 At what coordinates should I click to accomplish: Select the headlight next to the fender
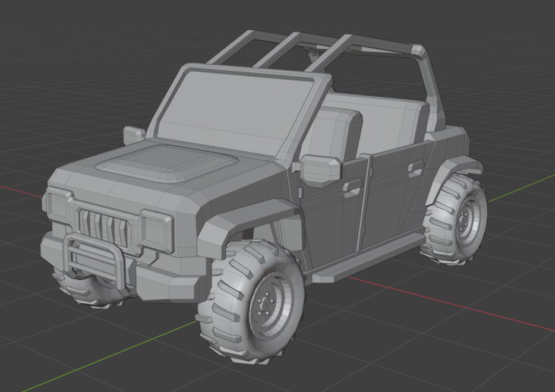click(x=157, y=230)
